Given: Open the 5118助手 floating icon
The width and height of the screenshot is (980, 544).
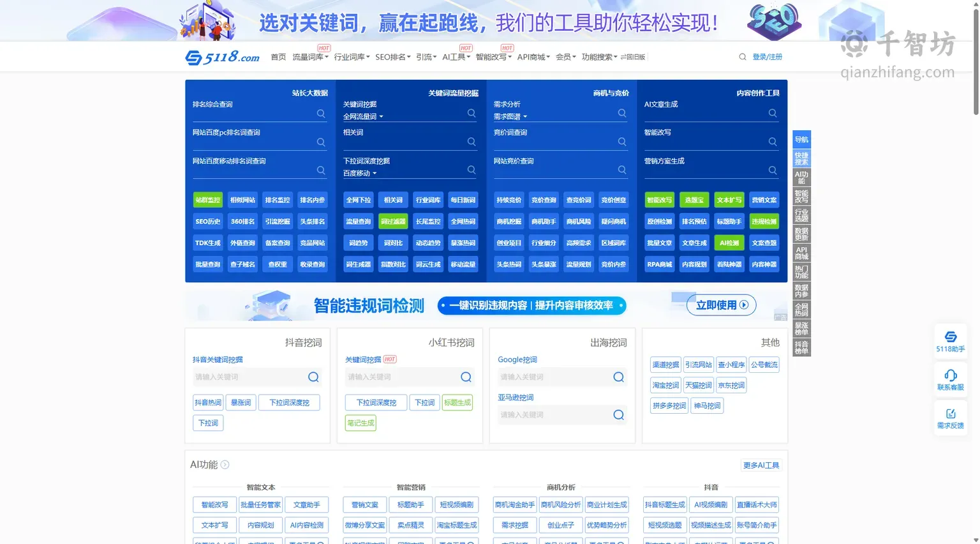Looking at the screenshot, I should pyautogui.click(x=951, y=342).
